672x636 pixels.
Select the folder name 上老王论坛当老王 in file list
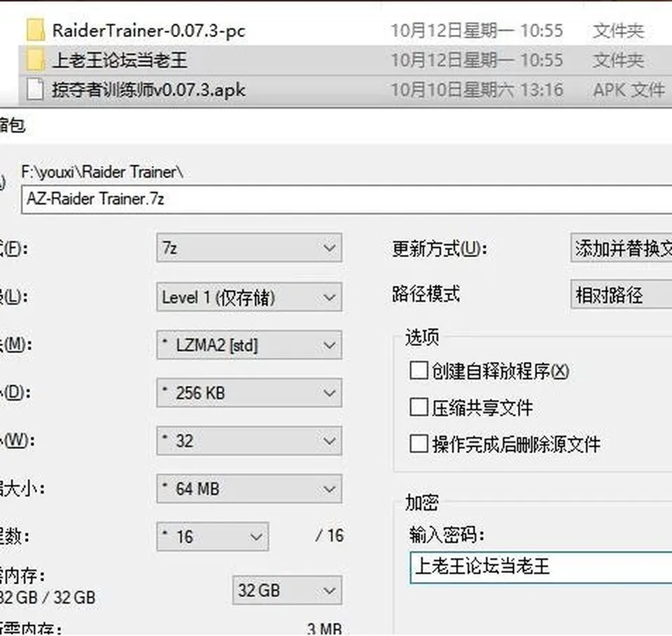[x=120, y=60]
